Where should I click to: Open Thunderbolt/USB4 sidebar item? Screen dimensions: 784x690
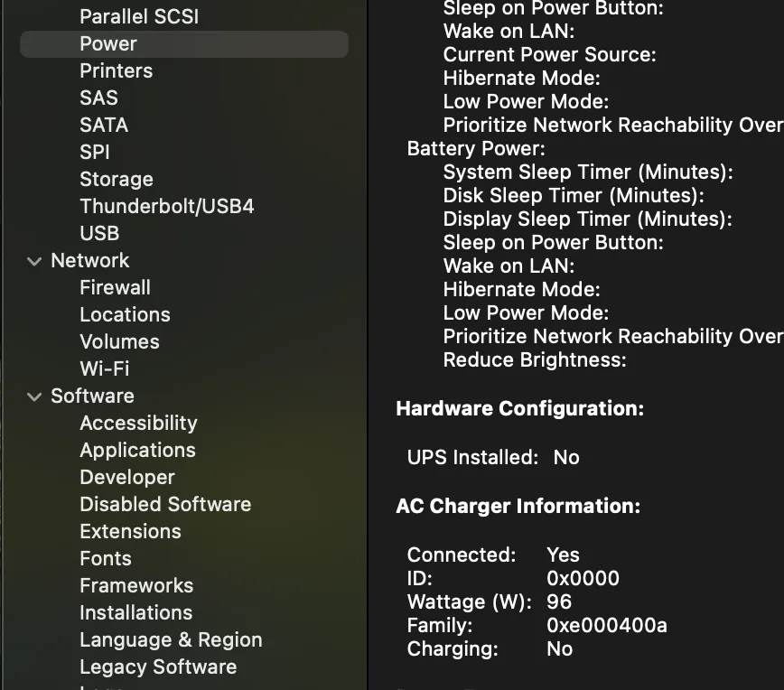[x=166, y=206]
